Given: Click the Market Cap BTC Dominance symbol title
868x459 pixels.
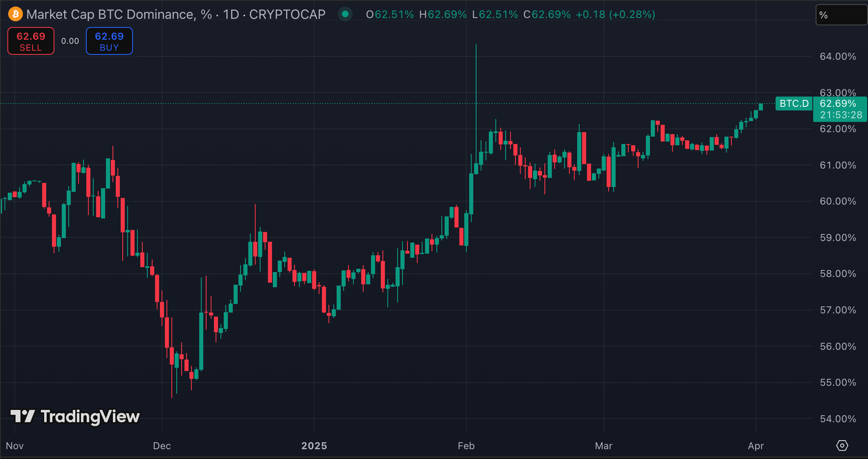Looking at the screenshot, I should click(x=176, y=14).
